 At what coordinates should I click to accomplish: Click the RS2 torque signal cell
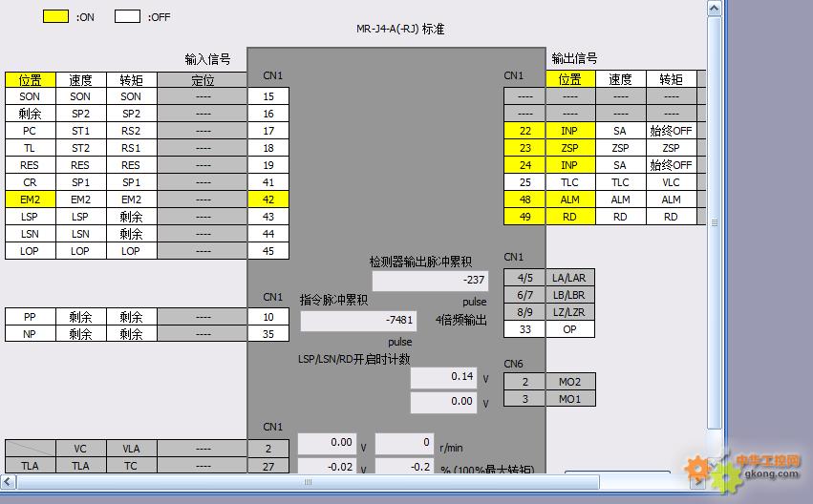coord(132,131)
